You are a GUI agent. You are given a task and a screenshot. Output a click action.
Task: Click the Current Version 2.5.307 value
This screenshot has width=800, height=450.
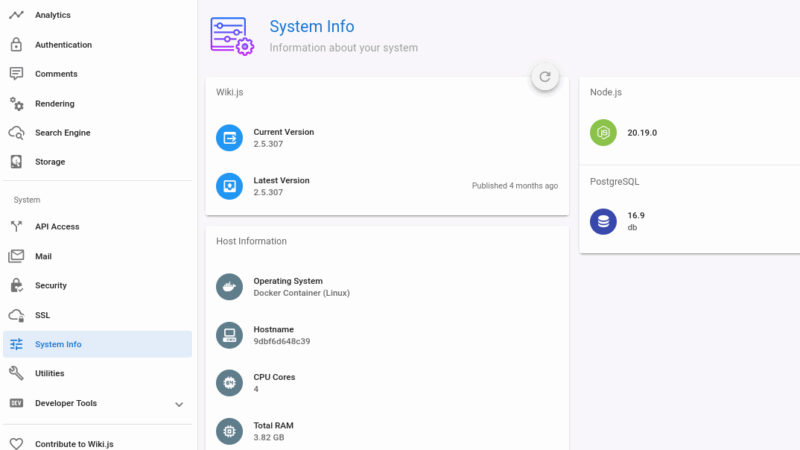point(268,144)
